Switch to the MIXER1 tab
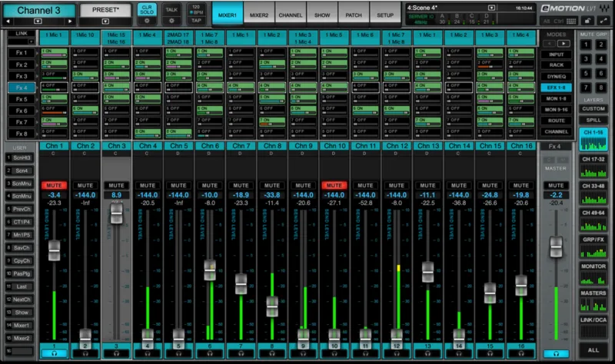This screenshot has width=615, height=364. pyautogui.click(x=228, y=15)
